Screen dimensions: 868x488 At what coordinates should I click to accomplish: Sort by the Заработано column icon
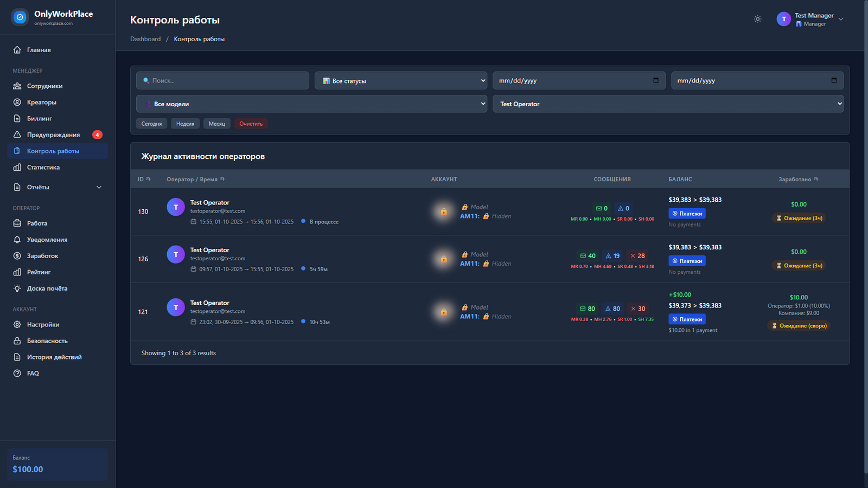[x=816, y=179]
